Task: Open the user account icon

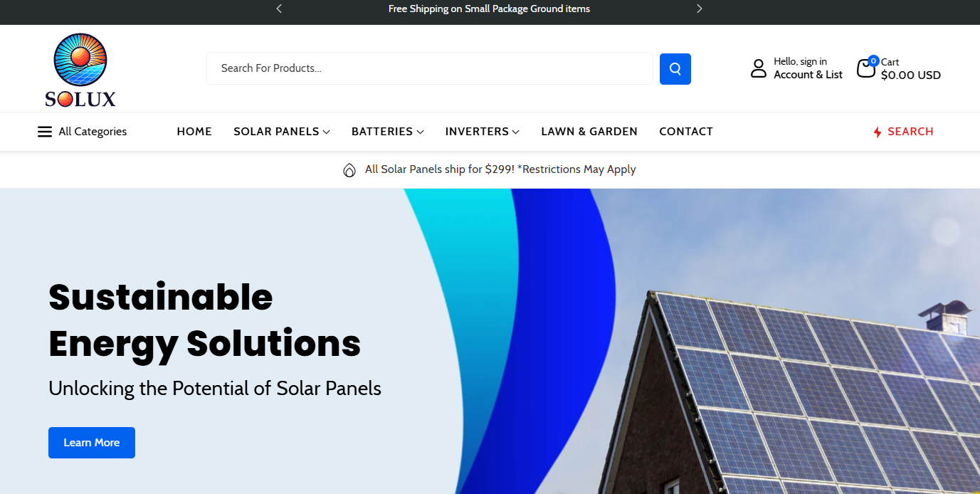Action: (759, 68)
